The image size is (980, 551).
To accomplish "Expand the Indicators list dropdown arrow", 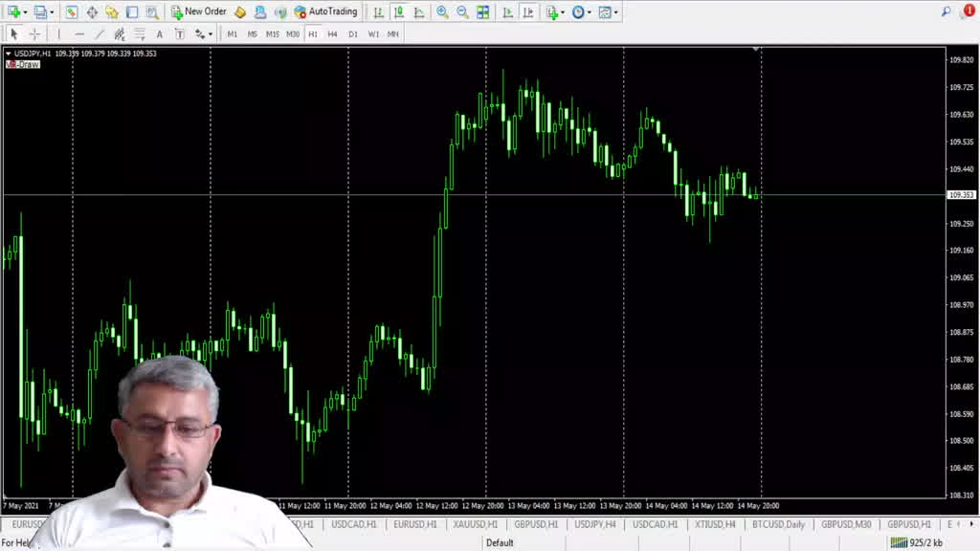I will click(x=563, y=12).
